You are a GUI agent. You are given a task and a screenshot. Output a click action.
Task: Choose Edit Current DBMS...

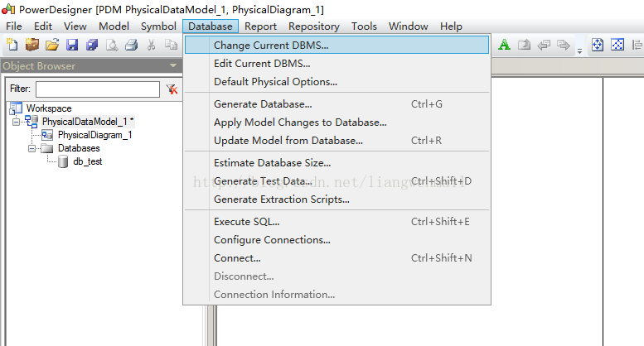click(337, 64)
